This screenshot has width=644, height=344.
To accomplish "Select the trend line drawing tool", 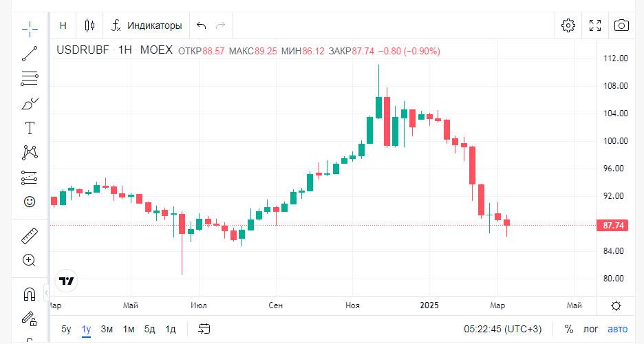I will tap(30, 54).
